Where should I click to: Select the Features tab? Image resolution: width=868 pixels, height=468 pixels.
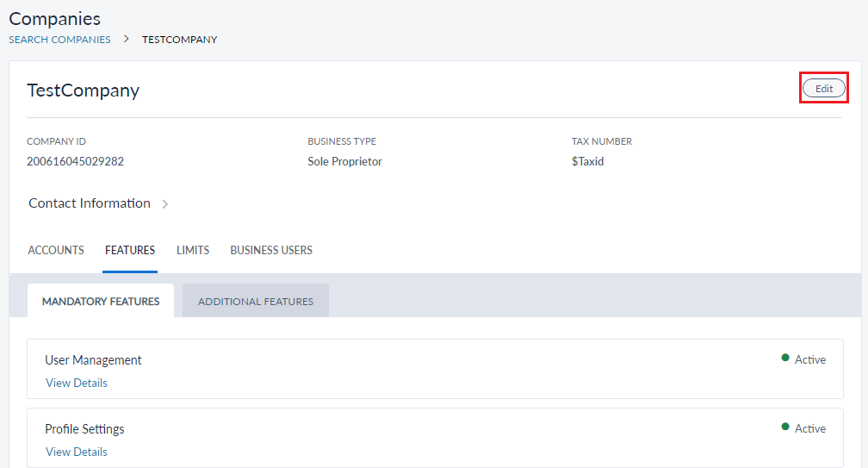(130, 250)
